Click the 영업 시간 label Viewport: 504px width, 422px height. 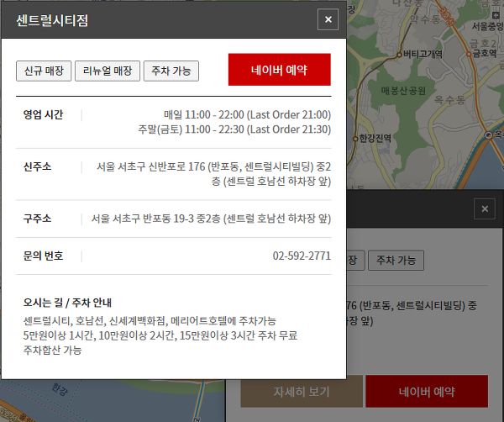point(43,115)
